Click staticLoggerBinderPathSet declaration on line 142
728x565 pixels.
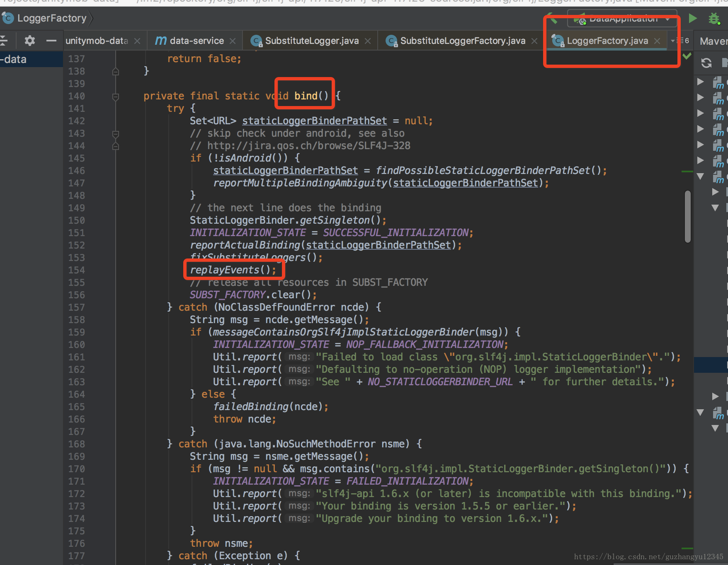(315, 121)
